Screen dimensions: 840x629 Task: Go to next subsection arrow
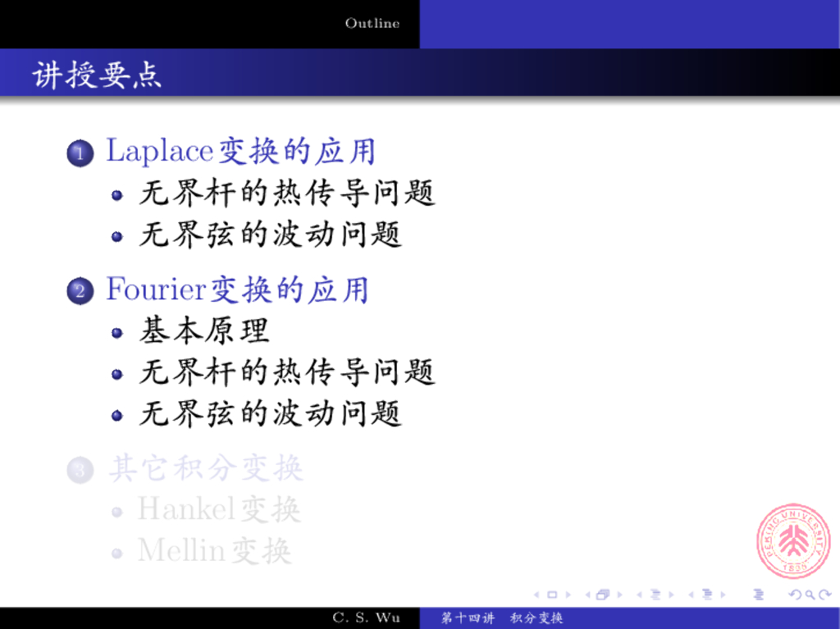click(x=671, y=595)
